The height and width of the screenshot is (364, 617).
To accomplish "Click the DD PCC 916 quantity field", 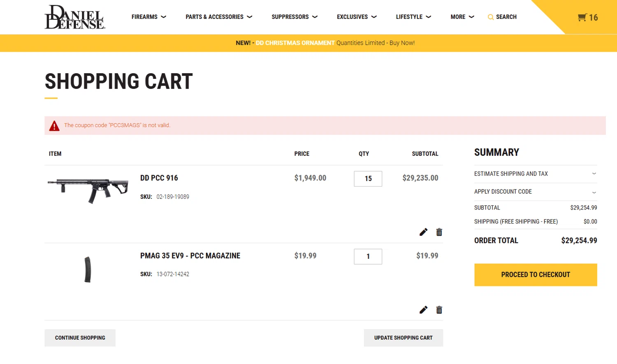I will pyautogui.click(x=368, y=179).
